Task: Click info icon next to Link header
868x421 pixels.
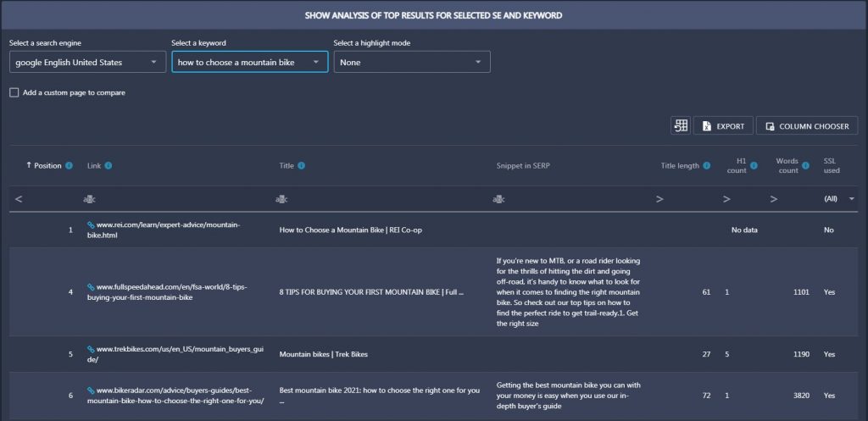Action: pyautogui.click(x=108, y=165)
